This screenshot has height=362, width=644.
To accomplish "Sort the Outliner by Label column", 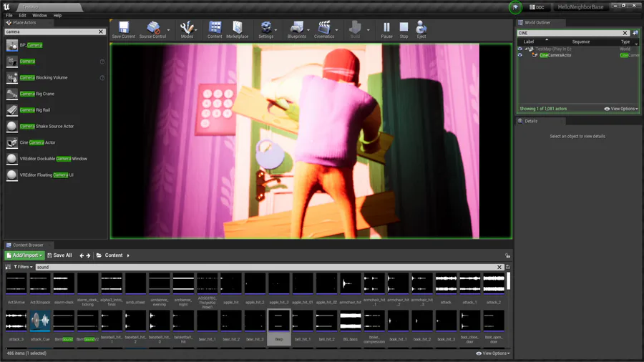I will 529,42.
